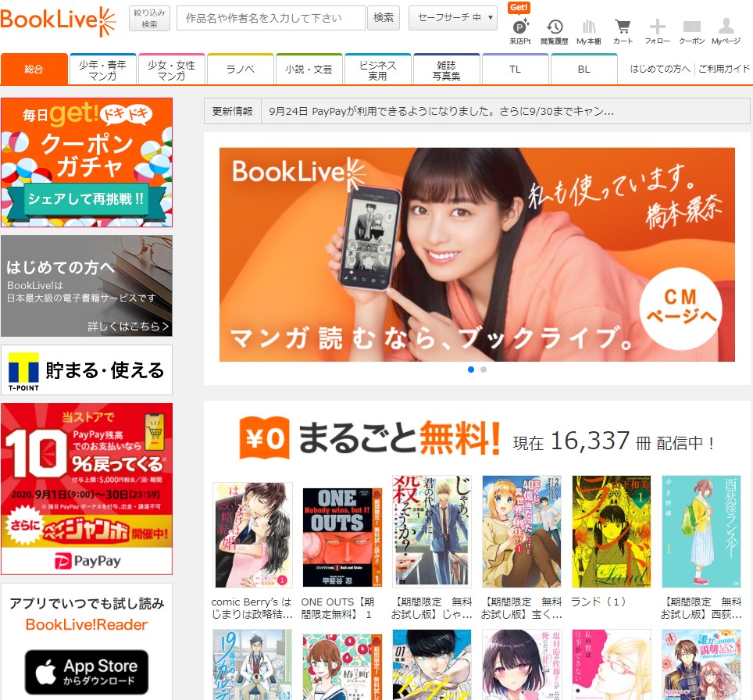The height and width of the screenshot is (700, 753).
Task: Click the search input field
Action: [x=269, y=17]
